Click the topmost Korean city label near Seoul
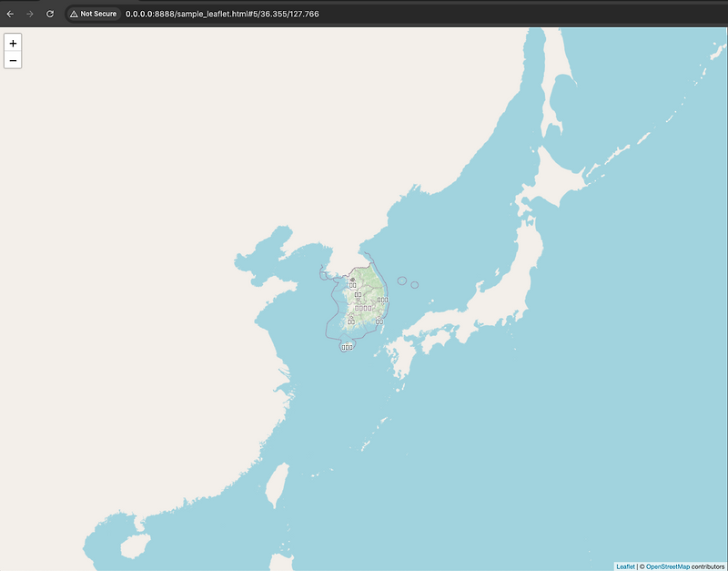This screenshot has width=728, height=571. pyautogui.click(x=352, y=285)
